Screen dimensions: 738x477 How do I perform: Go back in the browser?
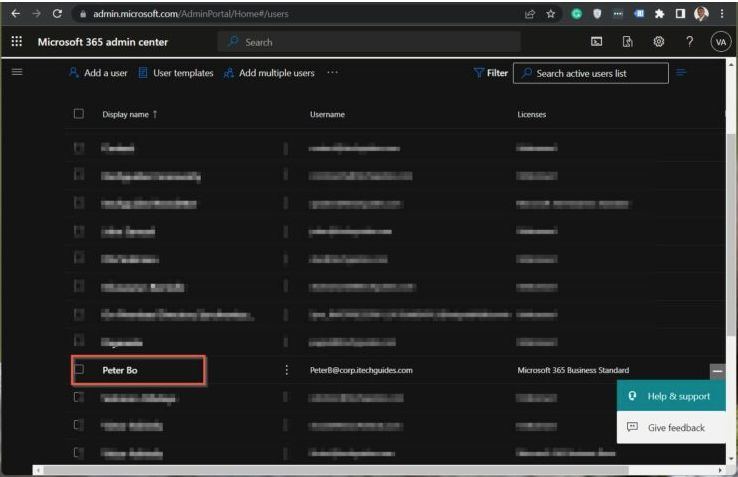click(x=16, y=14)
